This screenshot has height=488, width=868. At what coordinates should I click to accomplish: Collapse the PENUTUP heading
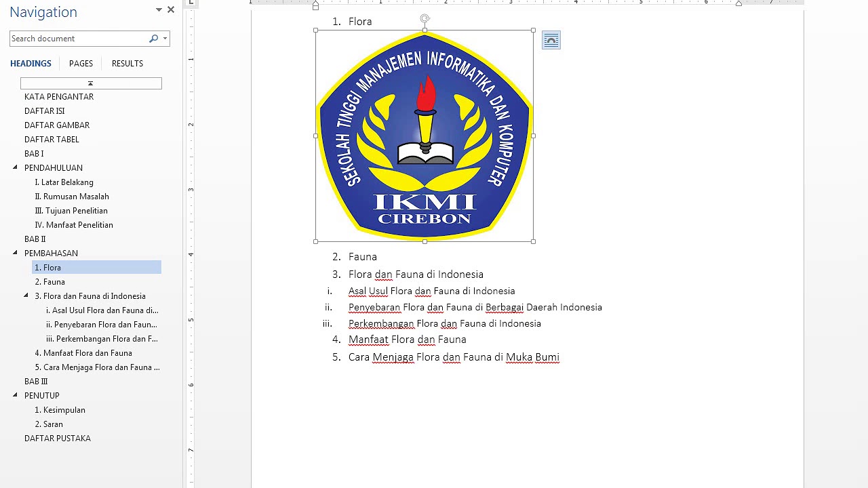pyautogui.click(x=15, y=395)
